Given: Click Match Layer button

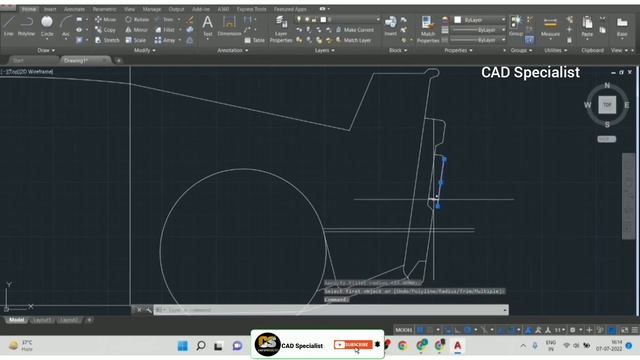Looking at the screenshot, I should coord(353,40).
